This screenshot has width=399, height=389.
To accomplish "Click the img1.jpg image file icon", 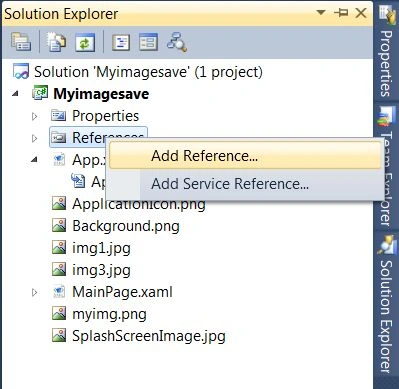I will coord(59,247).
